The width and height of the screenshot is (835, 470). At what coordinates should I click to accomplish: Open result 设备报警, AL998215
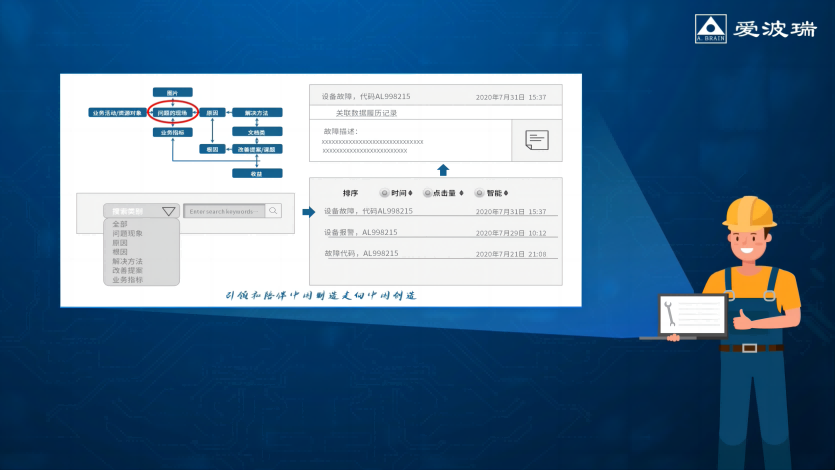pos(361,232)
